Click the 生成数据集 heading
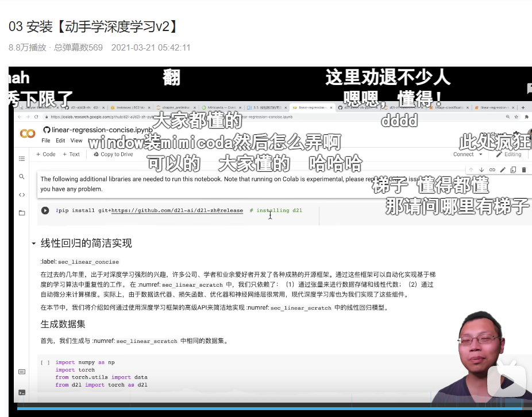 [x=63, y=324]
